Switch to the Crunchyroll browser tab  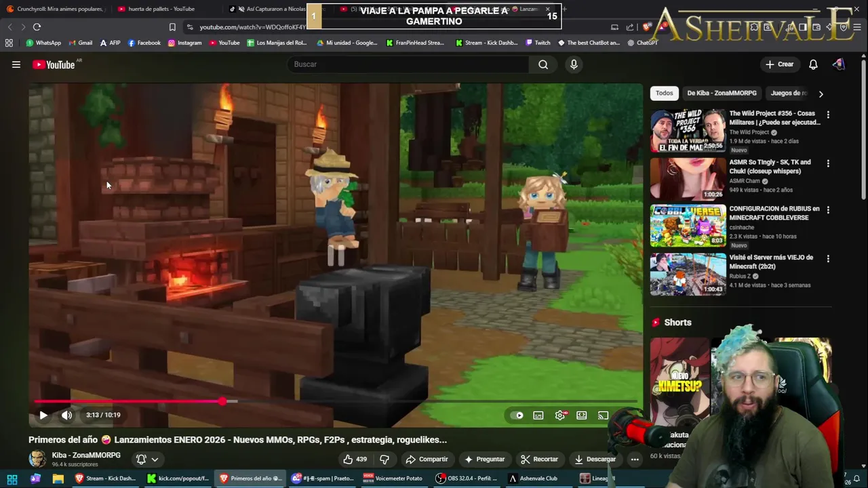click(x=56, y=9)
